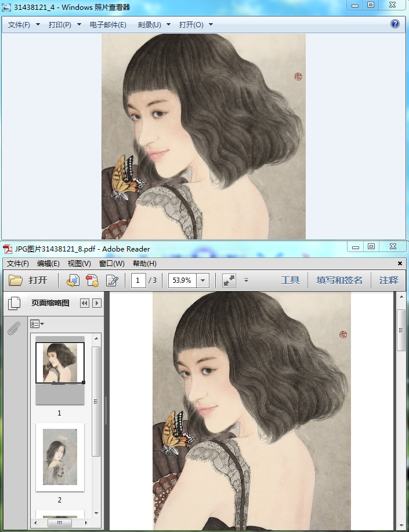Click the thumbnail panel horizontal scrollbar handle
Screen dimensions: 409x532
(59, 523)
